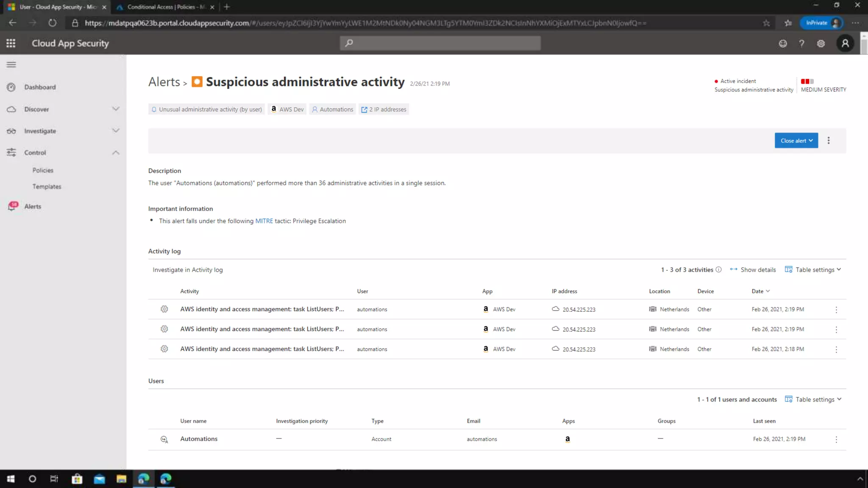The image size is (868, 488).
Task: Click the browser address bar URL
Action: 365,23
